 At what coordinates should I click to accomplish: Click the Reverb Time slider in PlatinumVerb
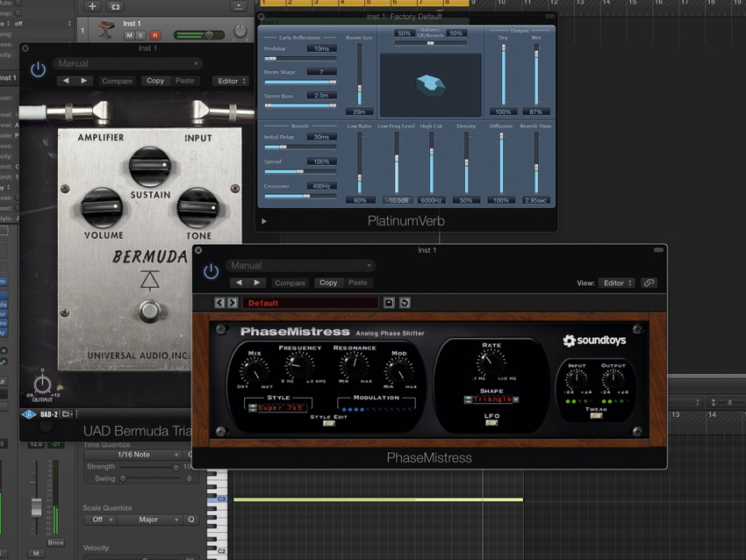pos(536,162)
